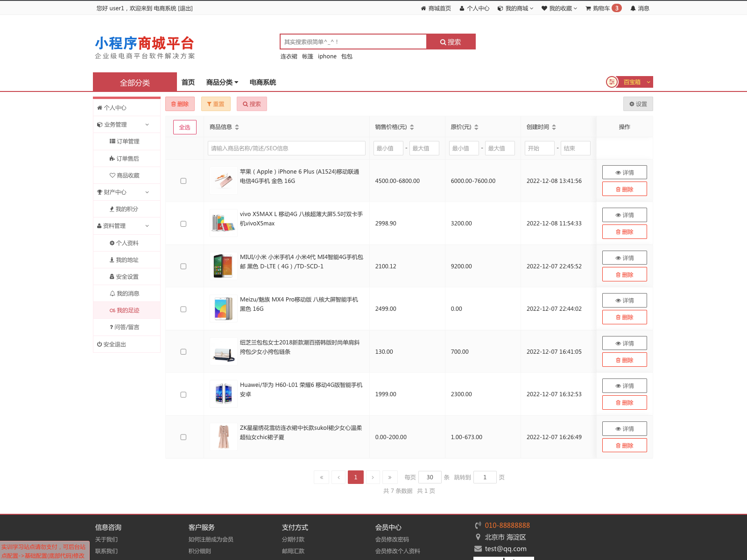Select page 1 in pagination

[x=356, y=477]
